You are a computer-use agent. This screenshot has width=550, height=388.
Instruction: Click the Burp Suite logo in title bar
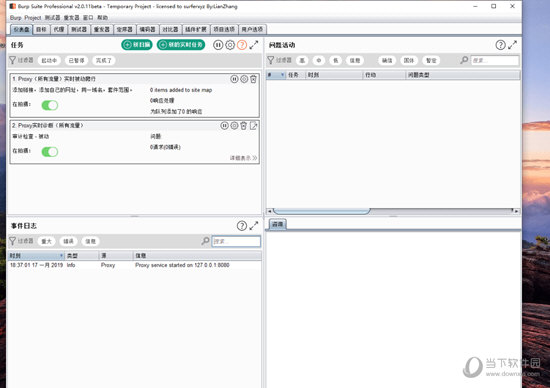[13, 6]
